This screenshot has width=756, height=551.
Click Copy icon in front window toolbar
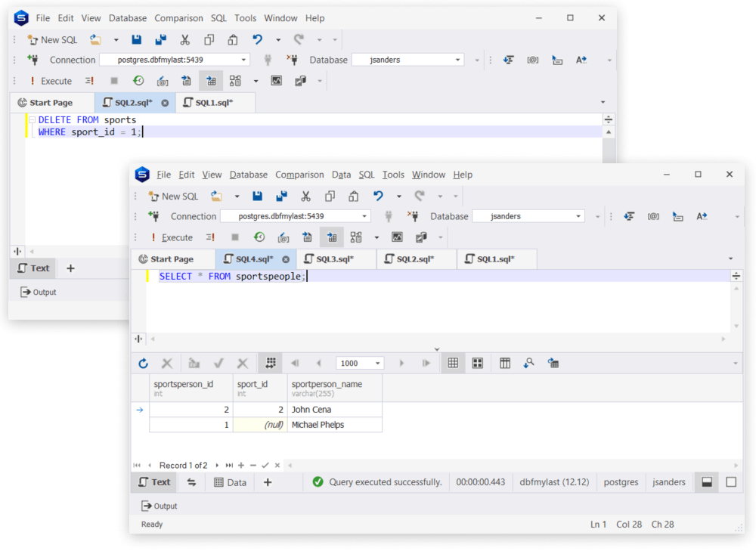[x=330, y=197]
